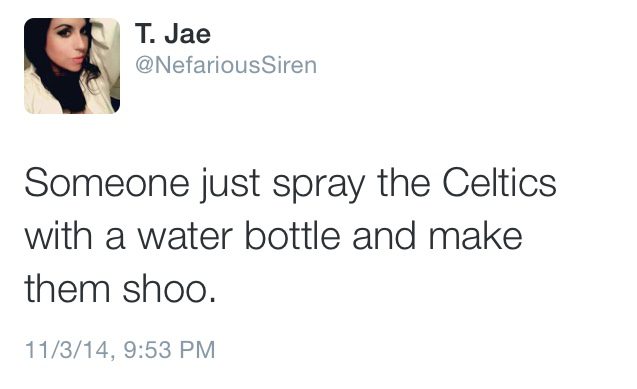The height and width of the screenshot is (389, 637).
Task: Click the word make in the tweet
Action: pos(476,235)
